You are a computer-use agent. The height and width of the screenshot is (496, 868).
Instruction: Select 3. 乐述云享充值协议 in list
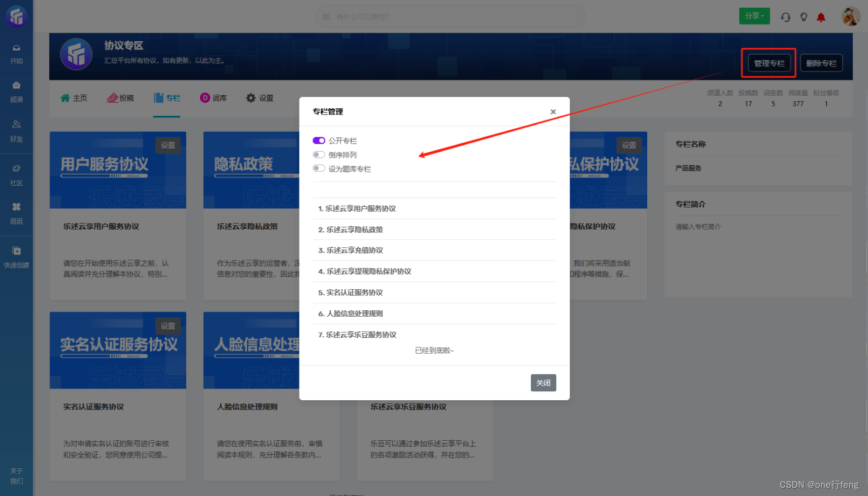coord(434,250)
